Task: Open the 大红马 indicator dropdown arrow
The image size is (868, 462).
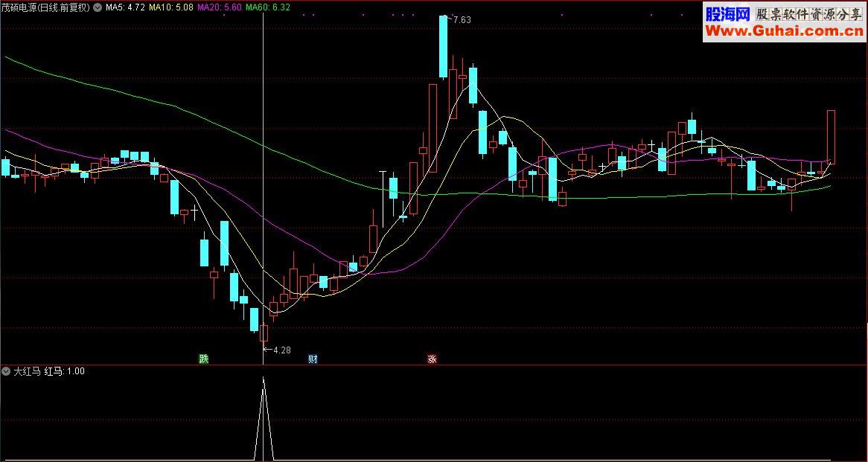Action: (6, 371)
